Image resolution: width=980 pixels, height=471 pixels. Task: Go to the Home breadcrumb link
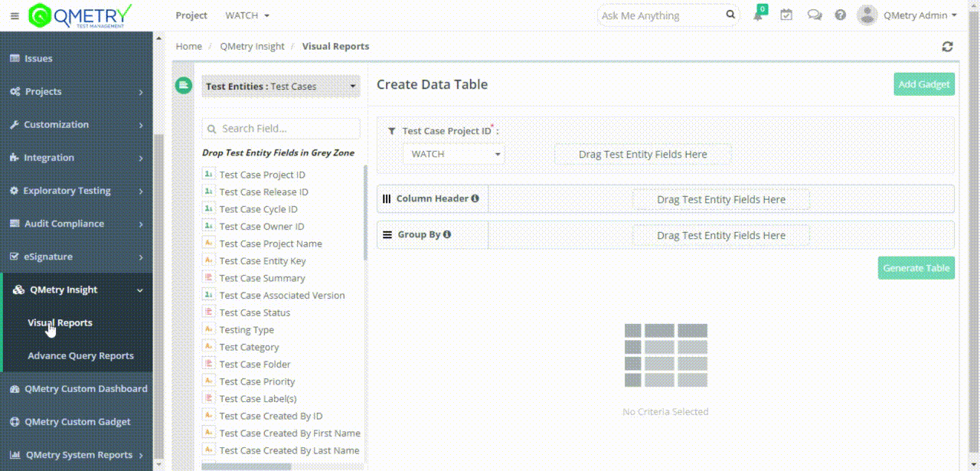coord(189,46)
